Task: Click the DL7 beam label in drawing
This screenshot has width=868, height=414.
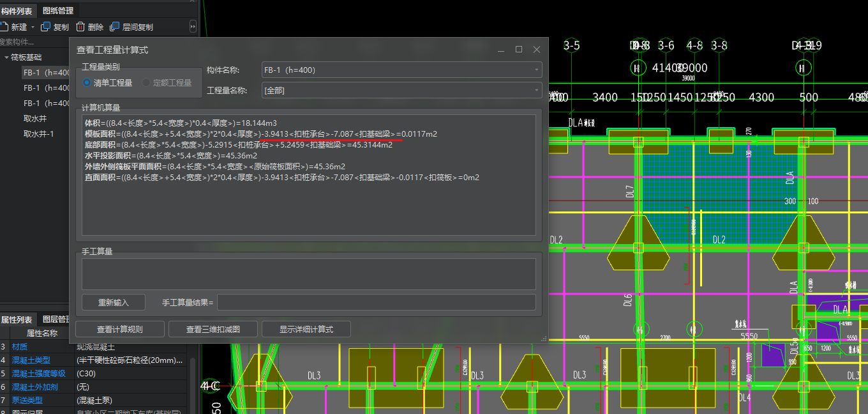Action: pos(630,191)
